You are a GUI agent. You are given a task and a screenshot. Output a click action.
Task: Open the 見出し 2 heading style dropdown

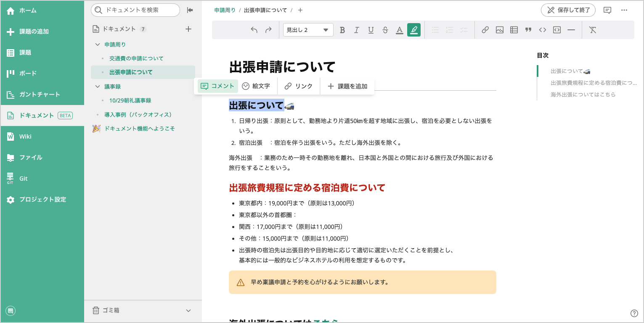click(x=308, y=30)
